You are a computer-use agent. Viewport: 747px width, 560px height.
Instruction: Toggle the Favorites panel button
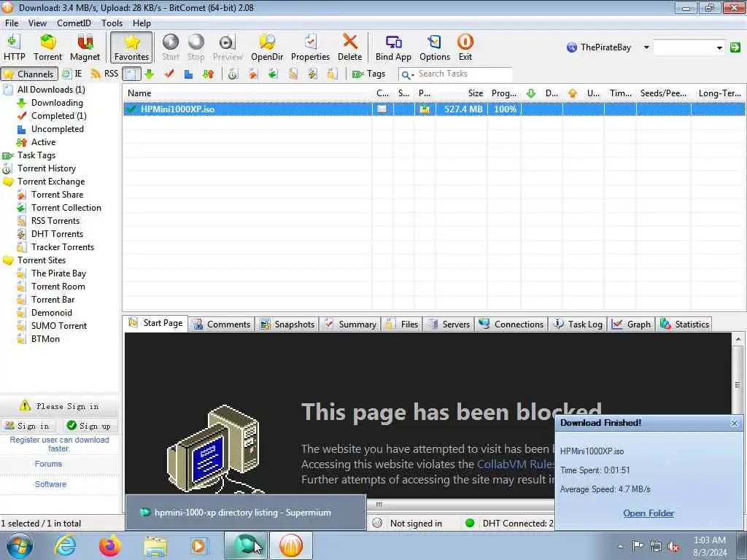[x=131, y=47]
